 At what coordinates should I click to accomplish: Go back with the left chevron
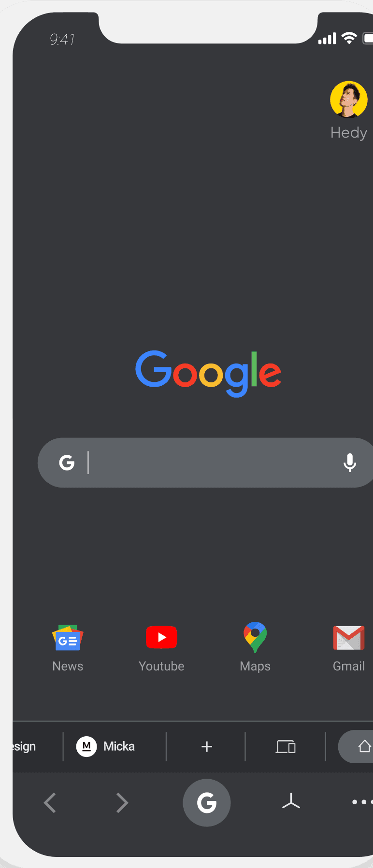pos(50,803)
